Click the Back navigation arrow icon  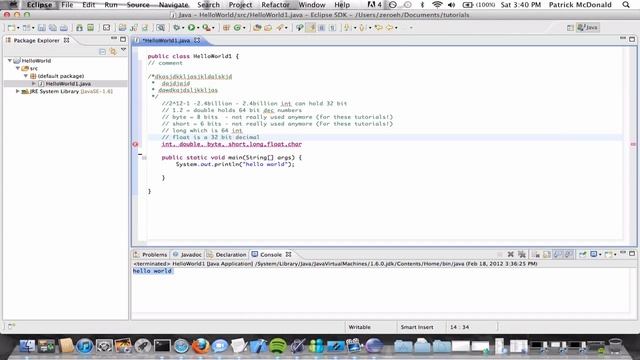(389, 28)
